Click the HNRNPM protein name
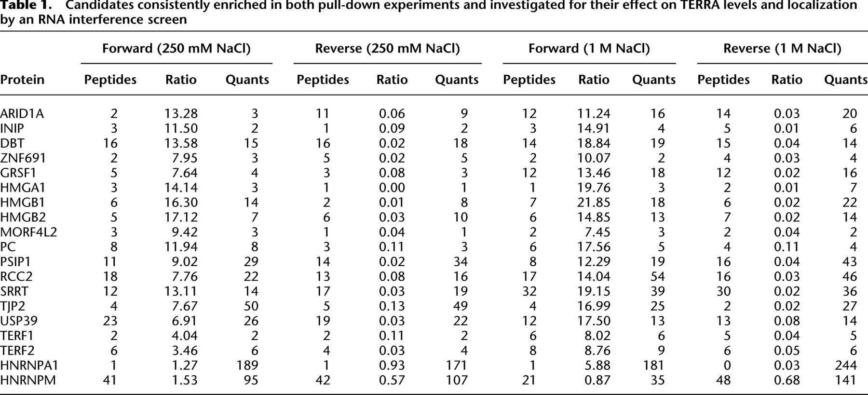 [x=28, y=381]
